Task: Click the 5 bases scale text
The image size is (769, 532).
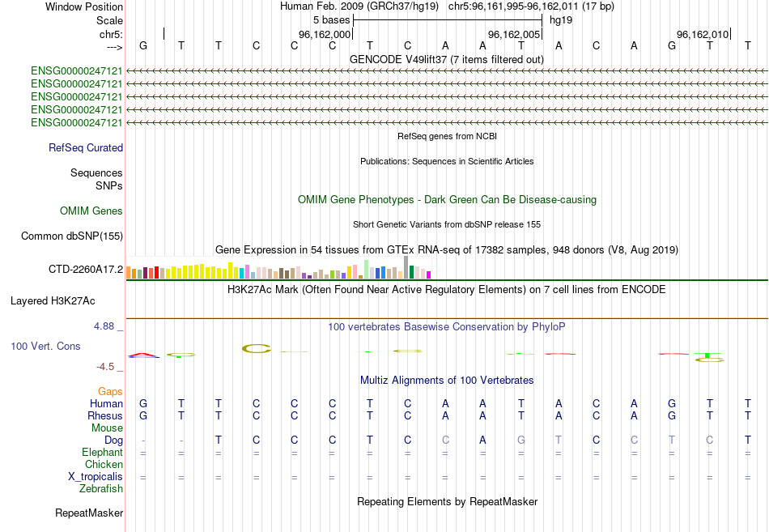Action: coord(332,20)
